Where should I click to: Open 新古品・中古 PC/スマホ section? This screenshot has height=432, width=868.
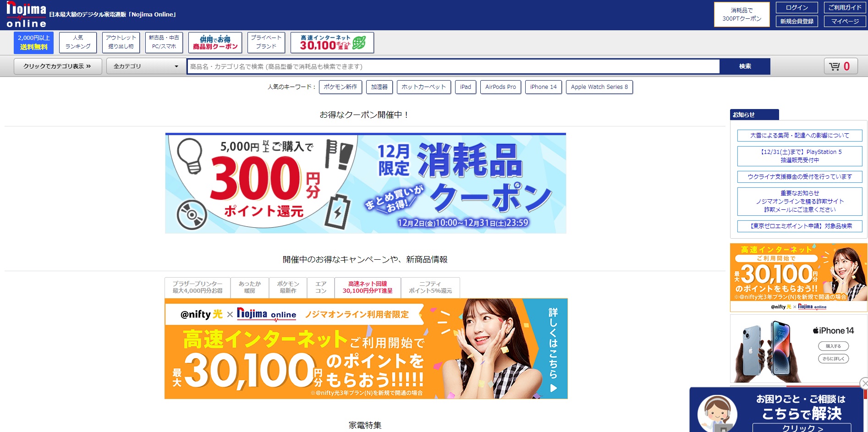tap(164, 43)
